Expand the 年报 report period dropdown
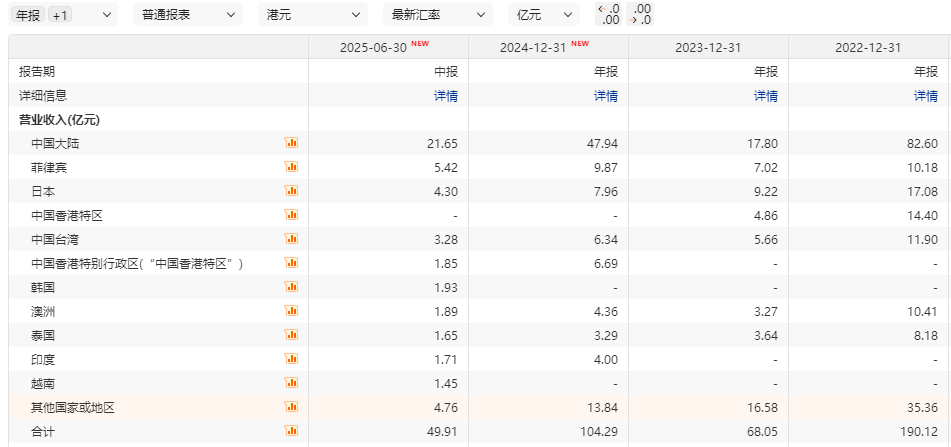 click(63, 15)
